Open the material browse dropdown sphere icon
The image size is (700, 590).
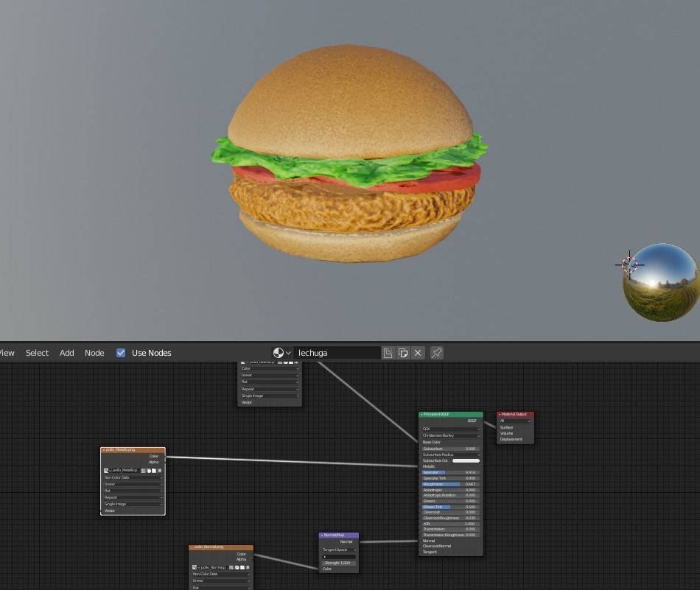(281, 353)
